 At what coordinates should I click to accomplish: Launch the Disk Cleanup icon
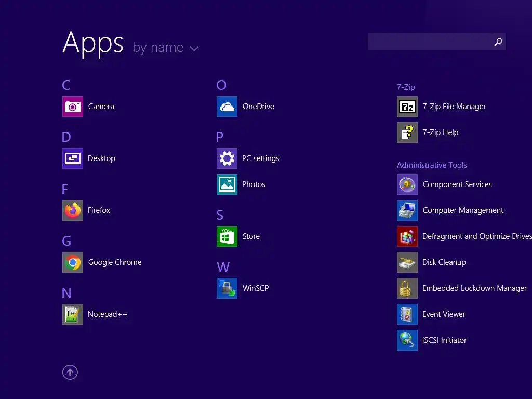(407, 262)
